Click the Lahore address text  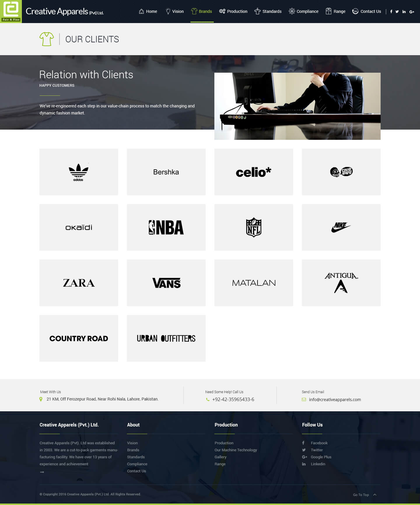tap(102, 399)
